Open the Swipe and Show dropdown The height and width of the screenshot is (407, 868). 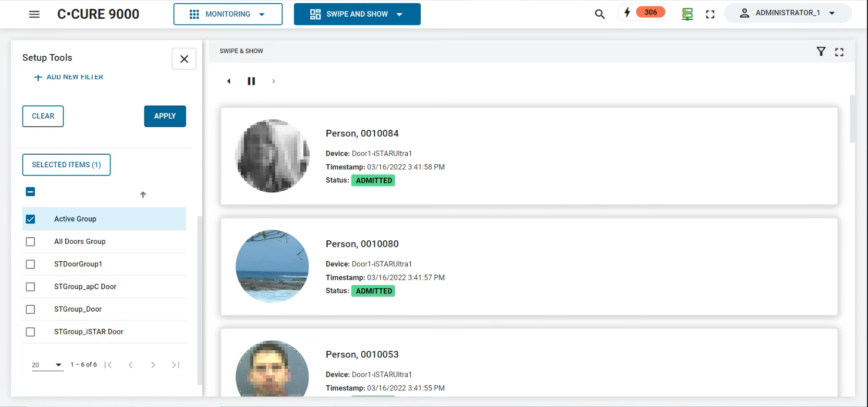(x=357, y=14)
